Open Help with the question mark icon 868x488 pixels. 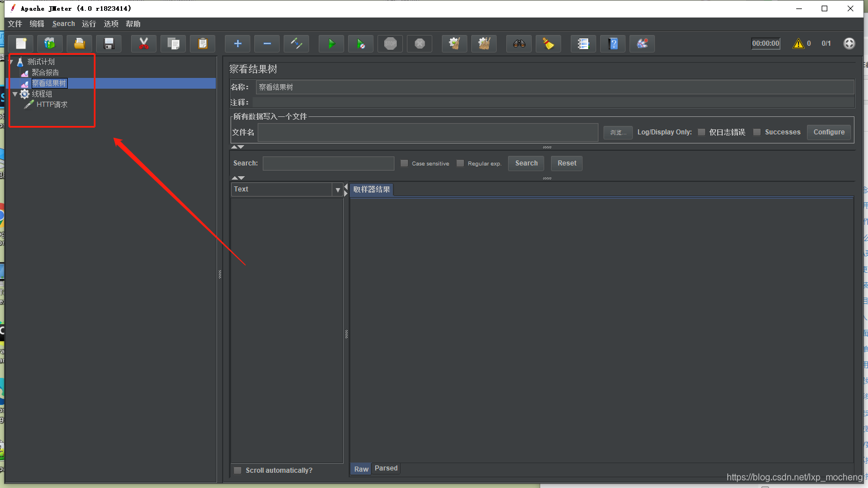[x=613, y=43]
